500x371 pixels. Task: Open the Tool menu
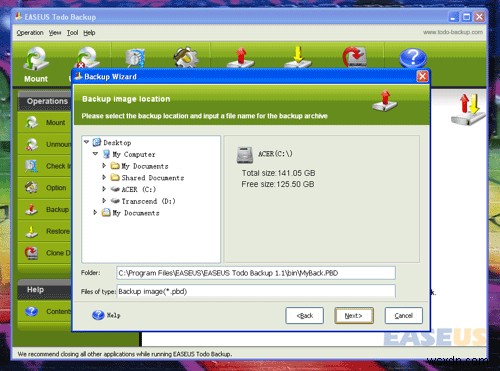pos(72,33)
